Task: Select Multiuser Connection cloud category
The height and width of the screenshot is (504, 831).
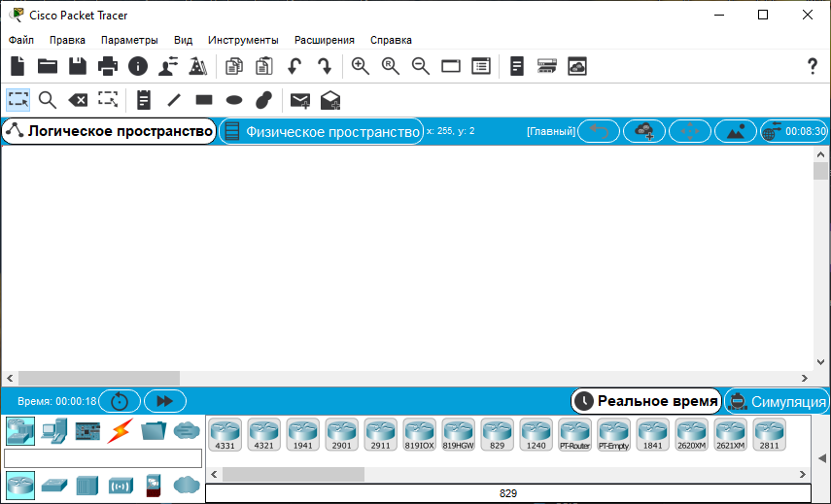Action: (187, 431)
